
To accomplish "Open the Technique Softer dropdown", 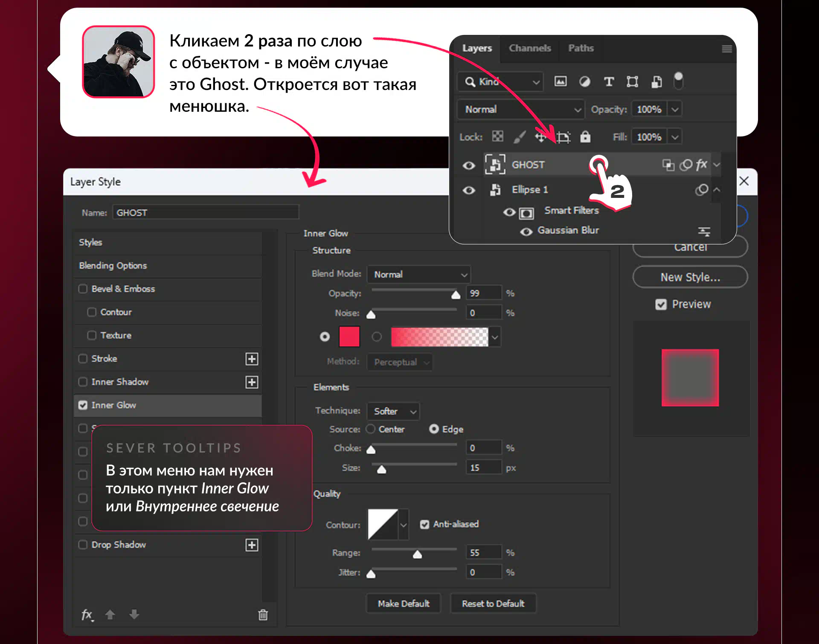I will click(x=394, y=411).
